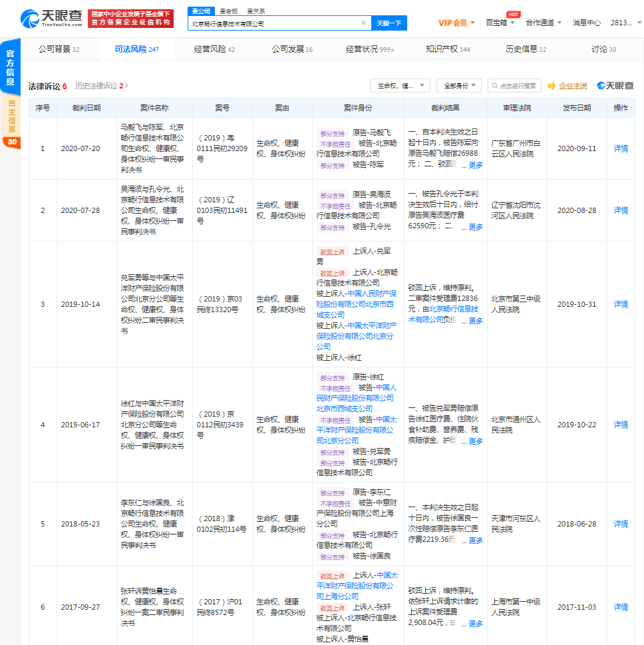Image resolution: width=644 pixels, height=645 pixels.
Task: Click case number (2019)粤0111民初29209号
Action: 222,148
